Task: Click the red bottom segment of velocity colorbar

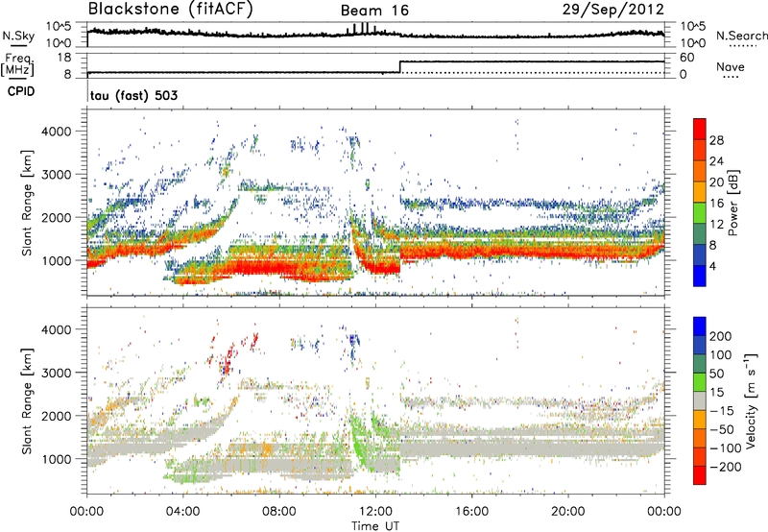Action: click(x=700, y=475)
